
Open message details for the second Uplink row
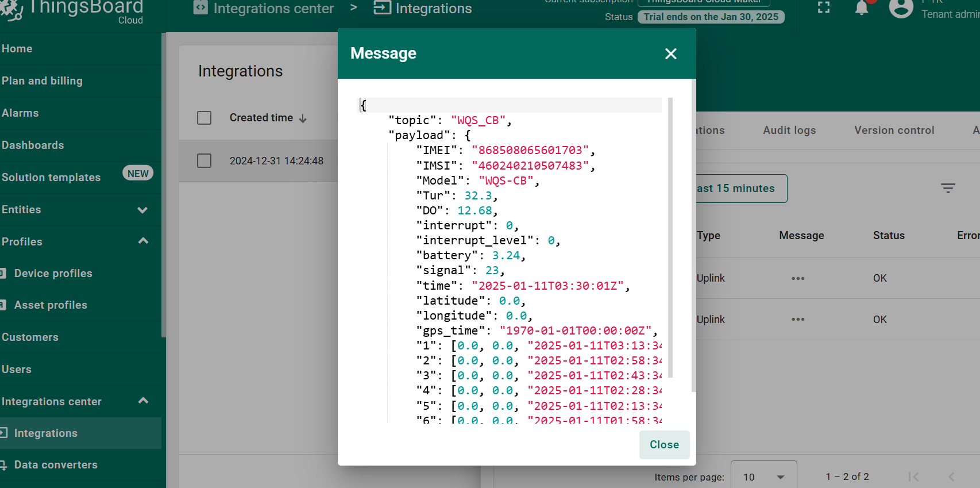pyautogui.click(x=798, y=320)
